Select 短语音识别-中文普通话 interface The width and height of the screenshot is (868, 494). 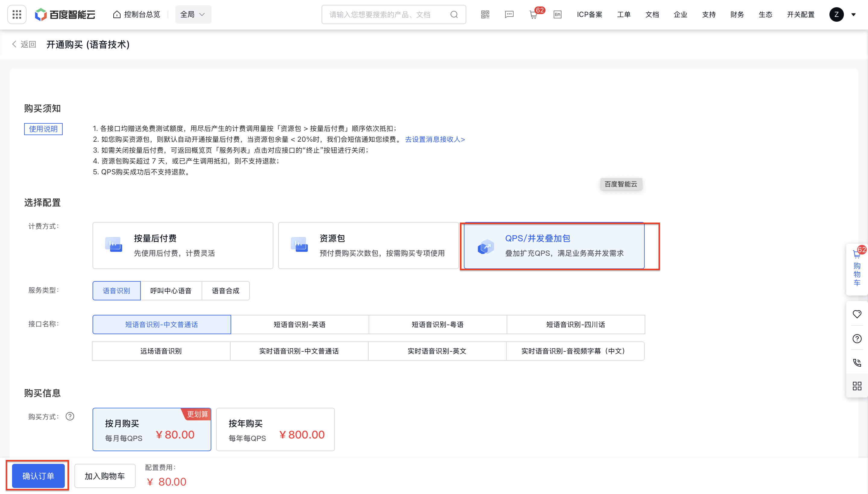(162, 325)
